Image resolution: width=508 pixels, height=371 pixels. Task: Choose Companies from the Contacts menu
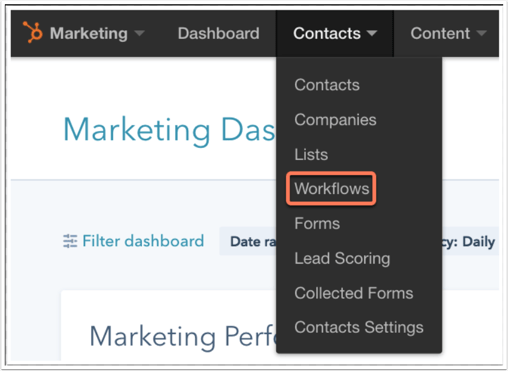click(x=335, y=120)
